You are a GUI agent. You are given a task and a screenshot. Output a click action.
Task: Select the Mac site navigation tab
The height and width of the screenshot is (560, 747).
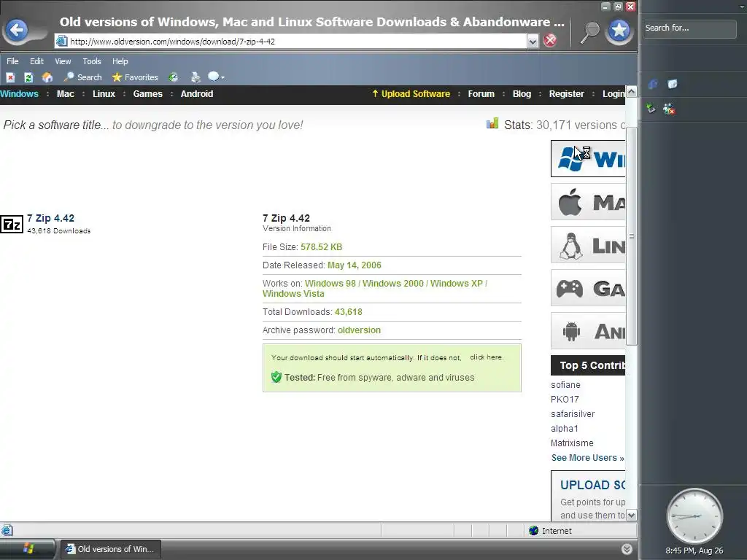tap(65, 94)
